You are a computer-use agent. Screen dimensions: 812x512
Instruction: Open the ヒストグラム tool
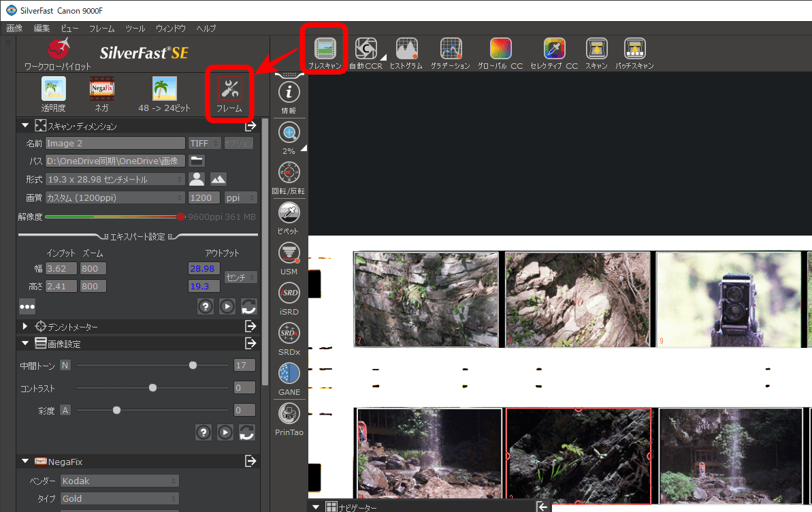[x=406, y=49]
